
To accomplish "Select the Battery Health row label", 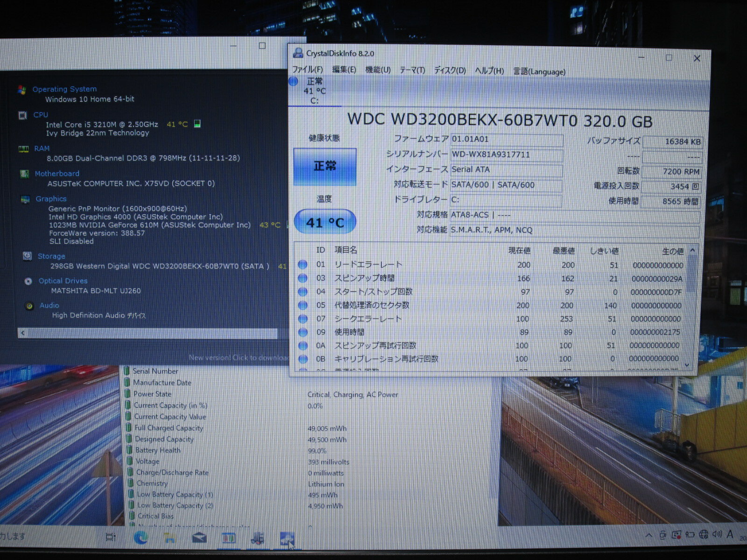I will [158, 450].
